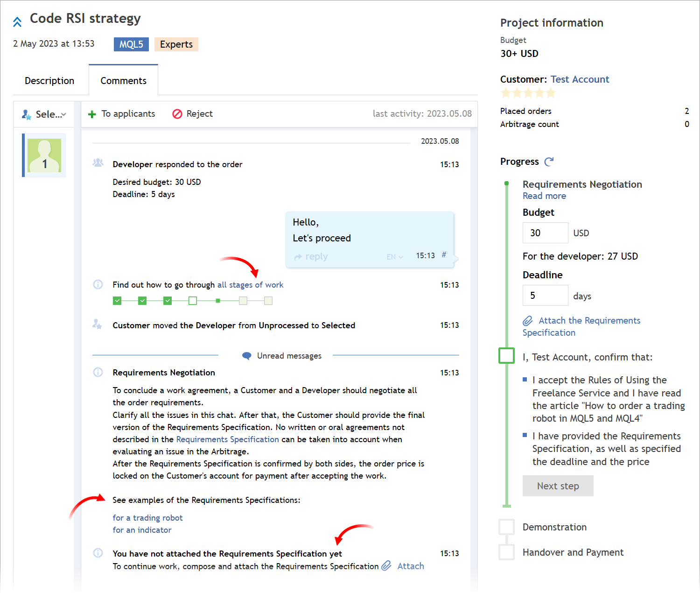Viewport: 700px width, 593px height.
Task: Collapse the order using the double-chevron icon
Action: tap(17, 21)
